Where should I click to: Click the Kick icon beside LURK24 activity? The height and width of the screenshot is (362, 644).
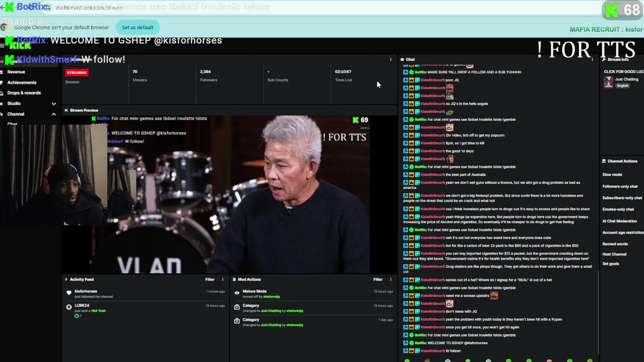69,307
